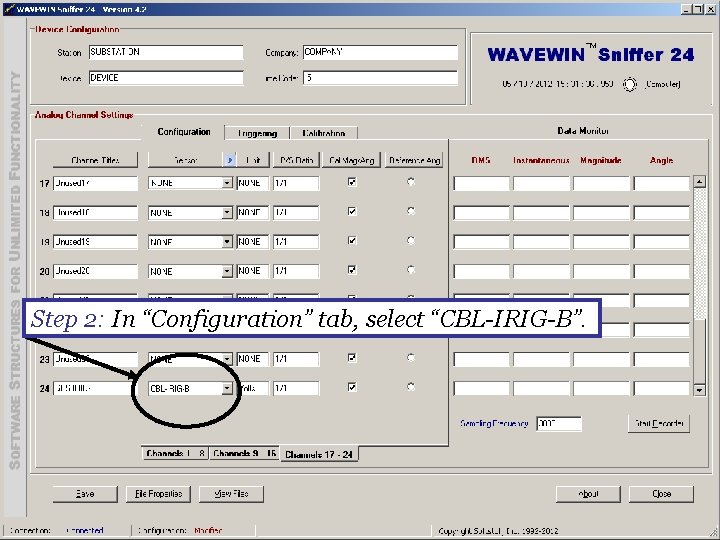Open CBL-IRIG-B sensor dropdown for channel 24
Image resolution: width=720 pixels, height=540 pixels.
(x=227, y=388)
